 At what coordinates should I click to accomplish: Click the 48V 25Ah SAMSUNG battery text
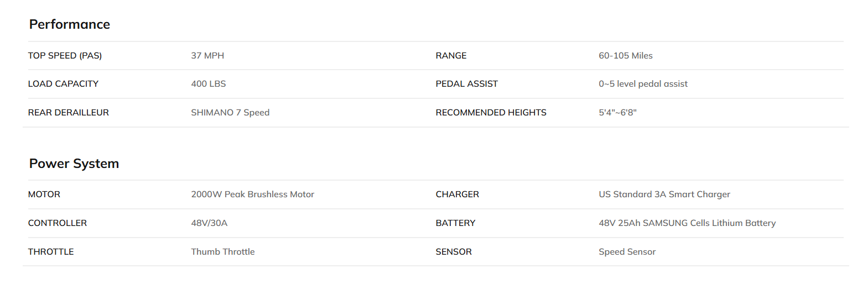click(x=687, y=223)
